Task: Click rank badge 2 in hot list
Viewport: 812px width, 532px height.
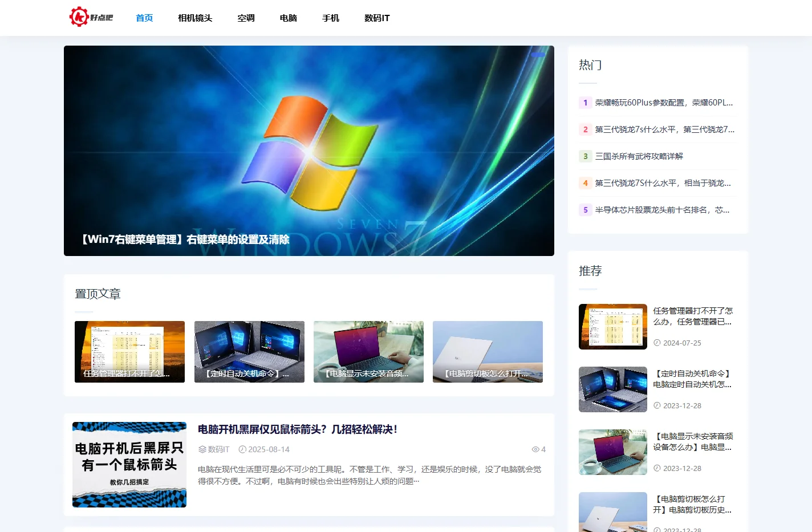Action: (585, 129)
